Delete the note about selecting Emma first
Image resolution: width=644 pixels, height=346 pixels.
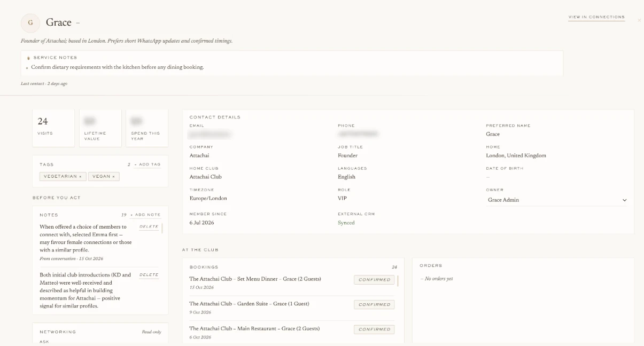coord(149,227)
